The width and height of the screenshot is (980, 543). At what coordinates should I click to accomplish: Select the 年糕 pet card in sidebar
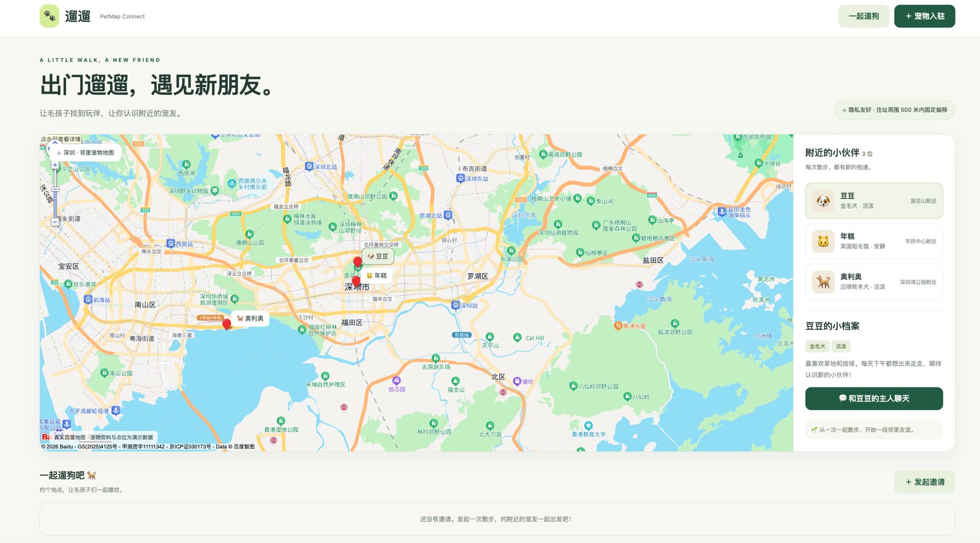[x=874, y=241]
